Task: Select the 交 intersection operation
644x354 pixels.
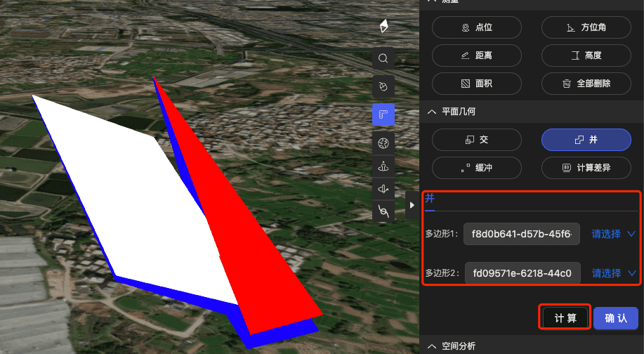Action: click(476, 140)
